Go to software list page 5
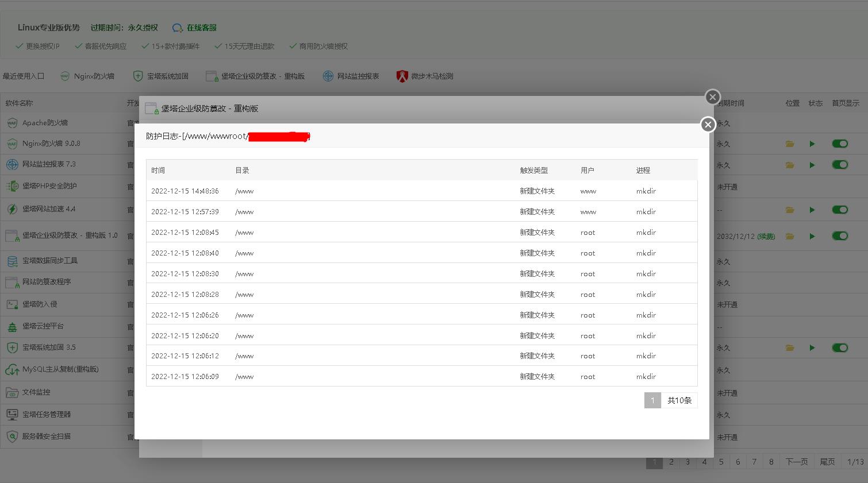The image size is (868, 483). [x=721, y=462]
